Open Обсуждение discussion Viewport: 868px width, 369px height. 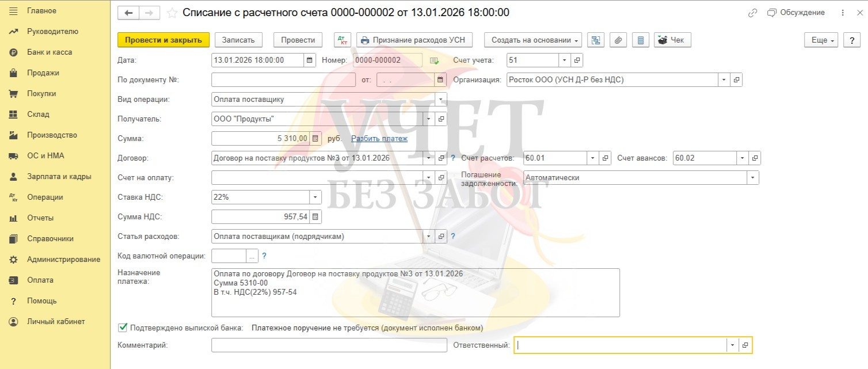pyautogui.click(x=797, y=13)
